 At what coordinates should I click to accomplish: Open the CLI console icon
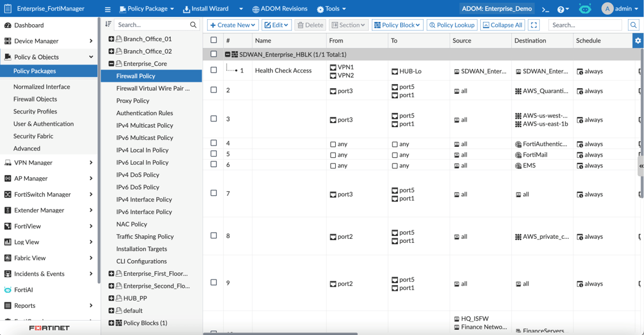pyautogui.click(x=545, y=9)
